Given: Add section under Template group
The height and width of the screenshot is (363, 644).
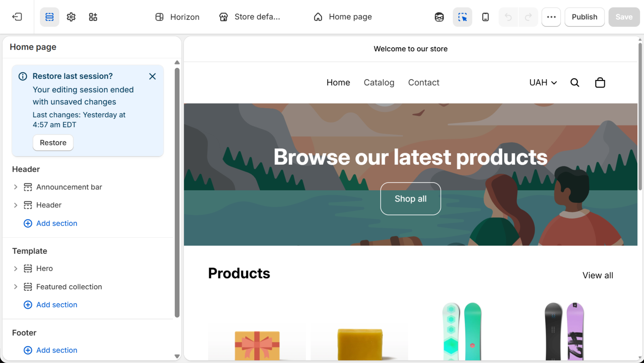Looking at the screenshot, I should pyautogui.click(x=50, y=305).
